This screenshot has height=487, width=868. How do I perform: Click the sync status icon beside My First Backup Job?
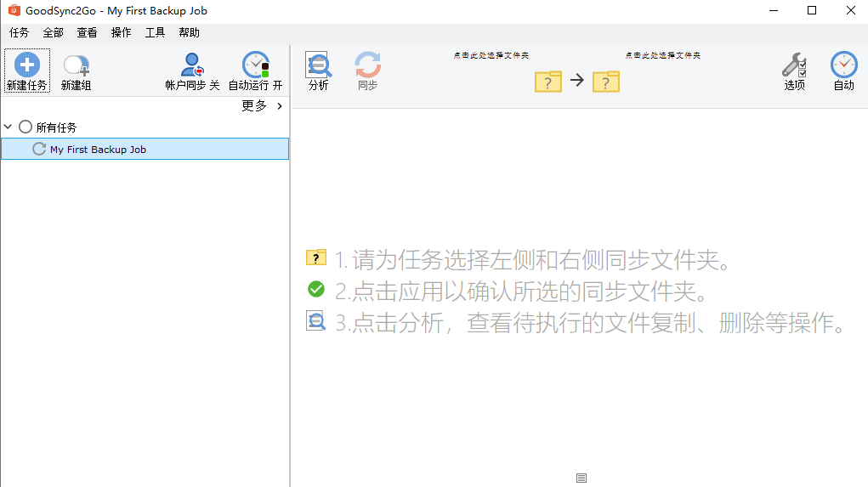point(39,149)
